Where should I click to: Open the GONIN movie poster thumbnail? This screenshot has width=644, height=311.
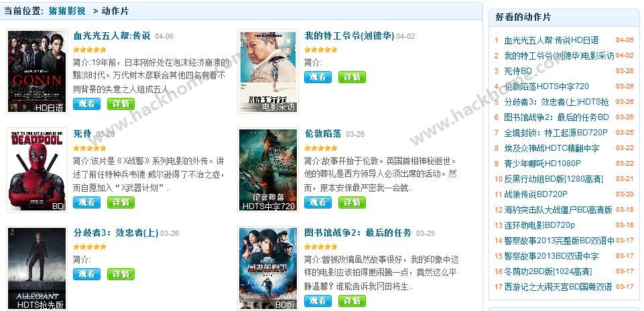pyautogui.click(x=37, y=72)
